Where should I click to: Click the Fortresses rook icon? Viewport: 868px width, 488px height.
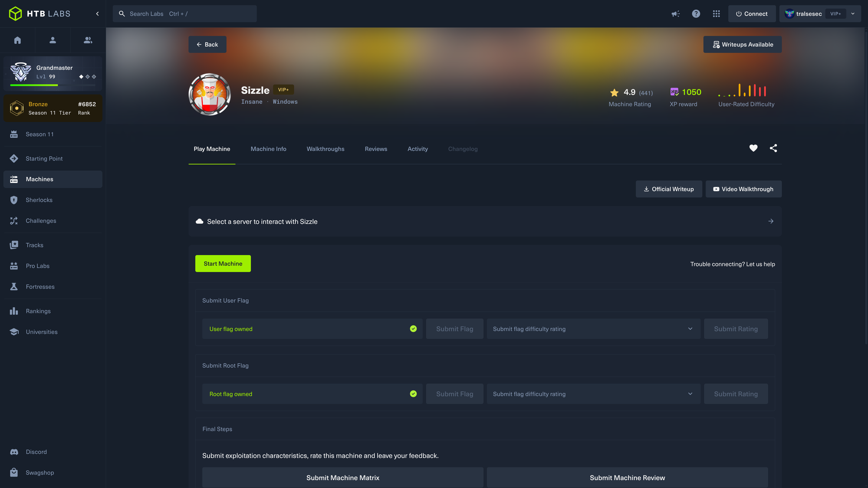coord(14,287)
